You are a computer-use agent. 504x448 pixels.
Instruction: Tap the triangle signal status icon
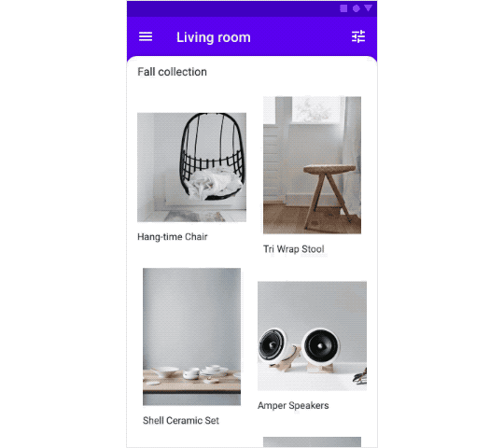[x=369, y=8]
